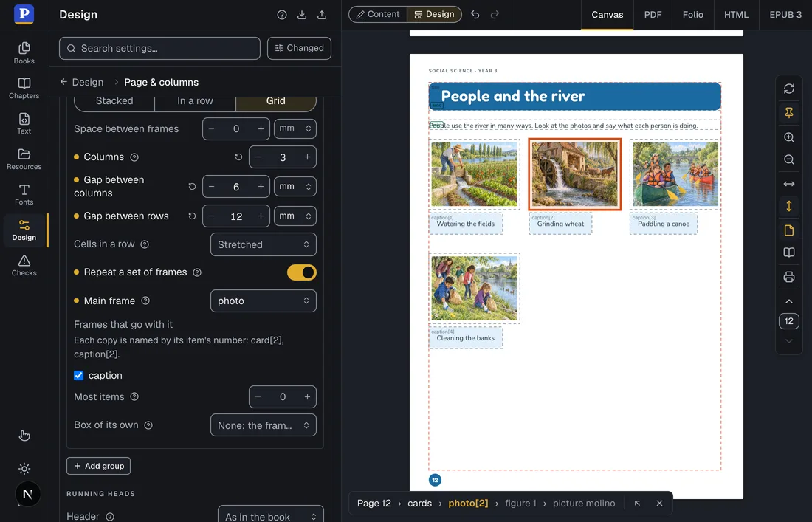
Task: Switch to the Folio tab
Action: (x=693, y=15)
